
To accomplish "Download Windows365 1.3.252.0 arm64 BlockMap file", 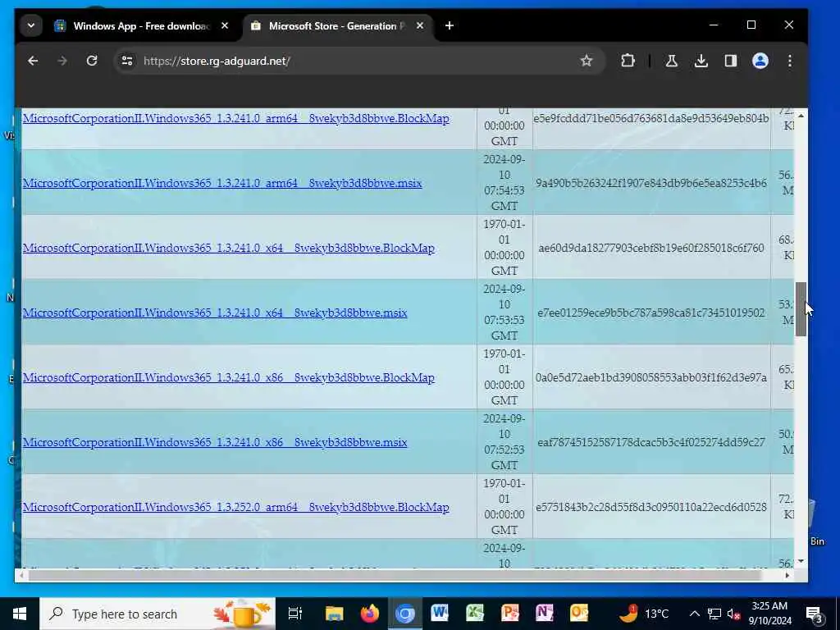I will pos(235,507).
